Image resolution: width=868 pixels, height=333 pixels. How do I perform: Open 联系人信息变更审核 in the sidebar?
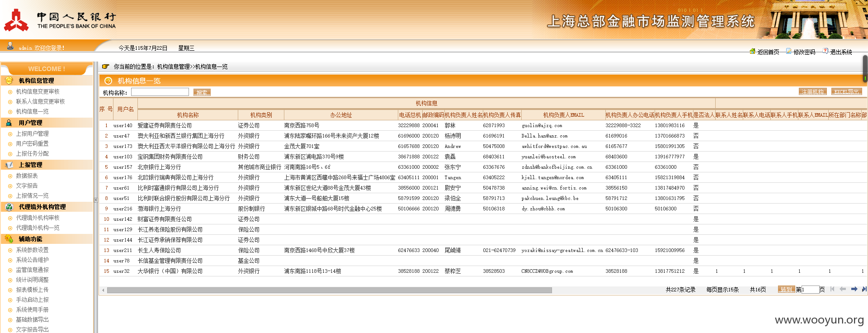coord(41,101)
